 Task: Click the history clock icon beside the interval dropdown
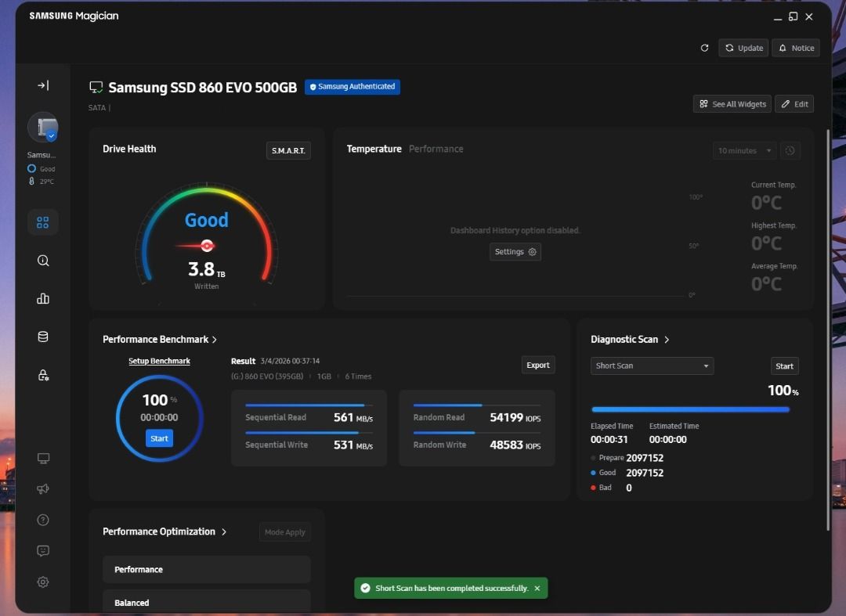point(790,150)
